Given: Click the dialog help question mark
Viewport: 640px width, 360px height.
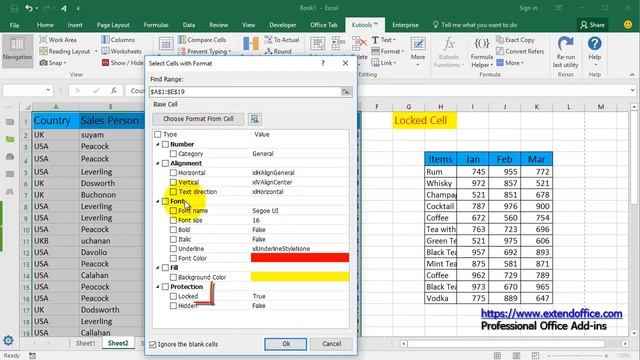Looking at the screenshot, I should point(323,63).
